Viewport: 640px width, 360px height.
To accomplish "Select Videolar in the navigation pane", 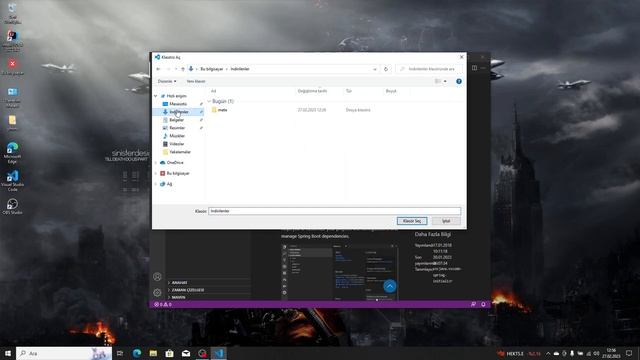I will point(176,144).
